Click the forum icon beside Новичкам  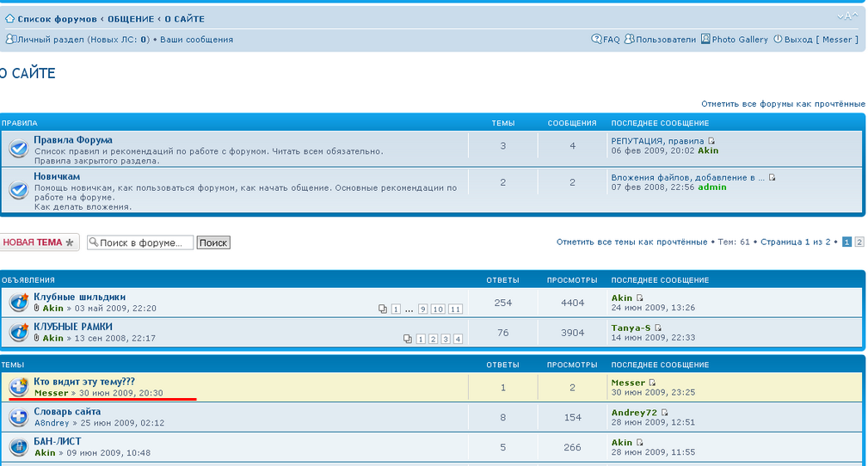[x=18, y=190]
